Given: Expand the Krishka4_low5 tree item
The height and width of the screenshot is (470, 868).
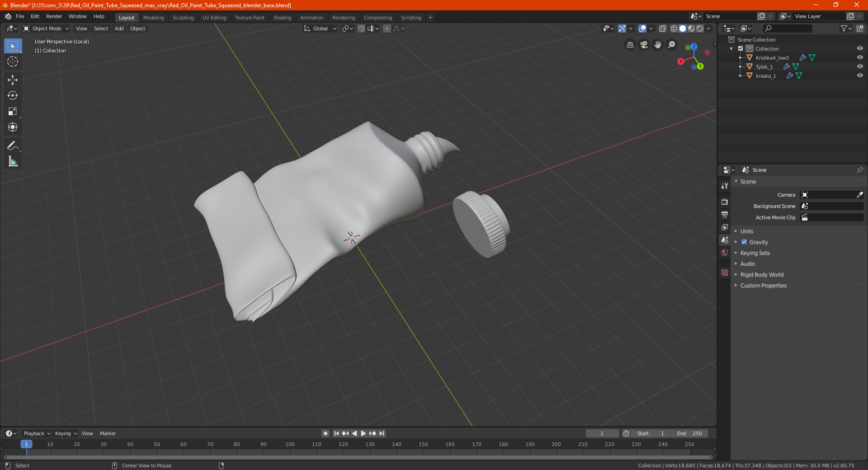Looking at the screenshot, I should coord(741,58).
